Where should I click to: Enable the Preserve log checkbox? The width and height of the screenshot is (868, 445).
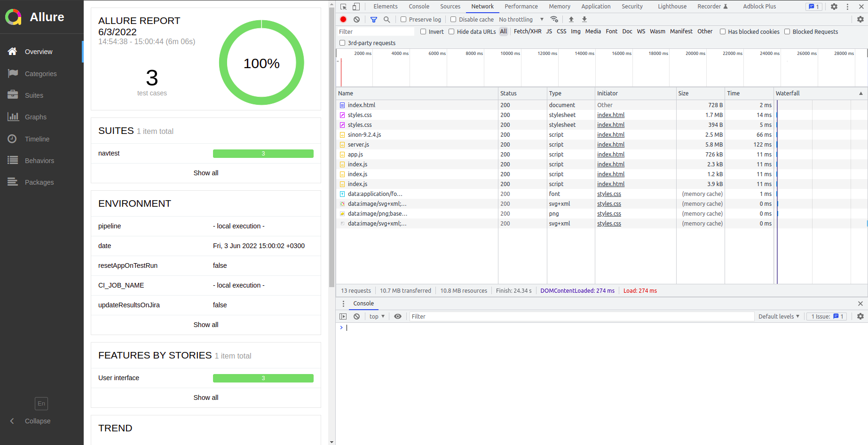403,19
